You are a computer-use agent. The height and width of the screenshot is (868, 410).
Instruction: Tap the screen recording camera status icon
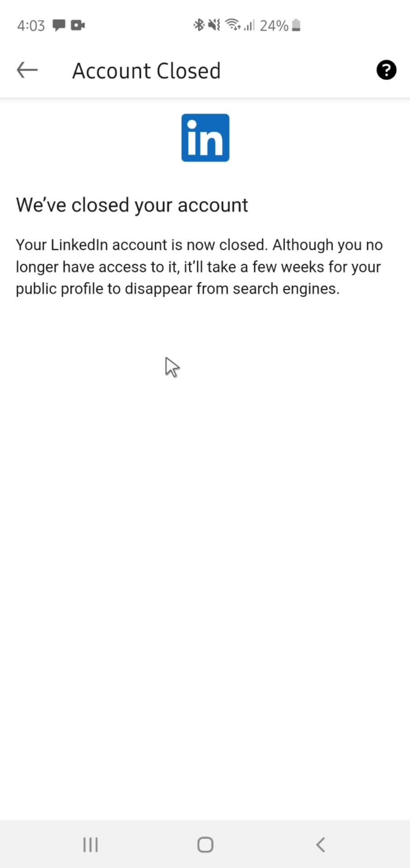pyautogui.click(x=78, y=25)
